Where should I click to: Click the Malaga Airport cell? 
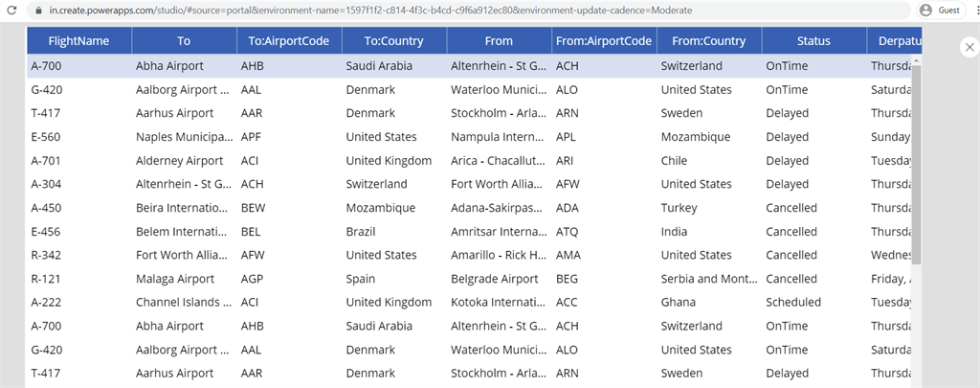coord(176,279)
